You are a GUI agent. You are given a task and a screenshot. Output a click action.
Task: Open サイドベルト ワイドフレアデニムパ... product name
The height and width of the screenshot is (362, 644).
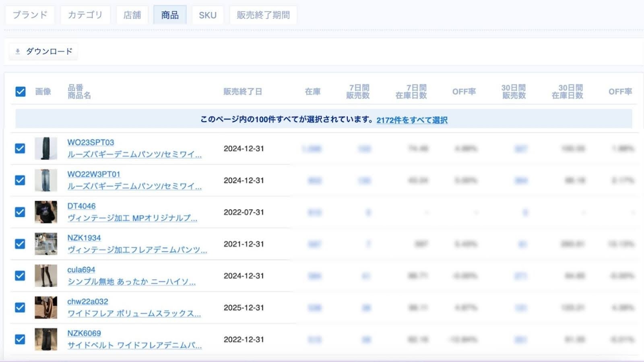134,345
